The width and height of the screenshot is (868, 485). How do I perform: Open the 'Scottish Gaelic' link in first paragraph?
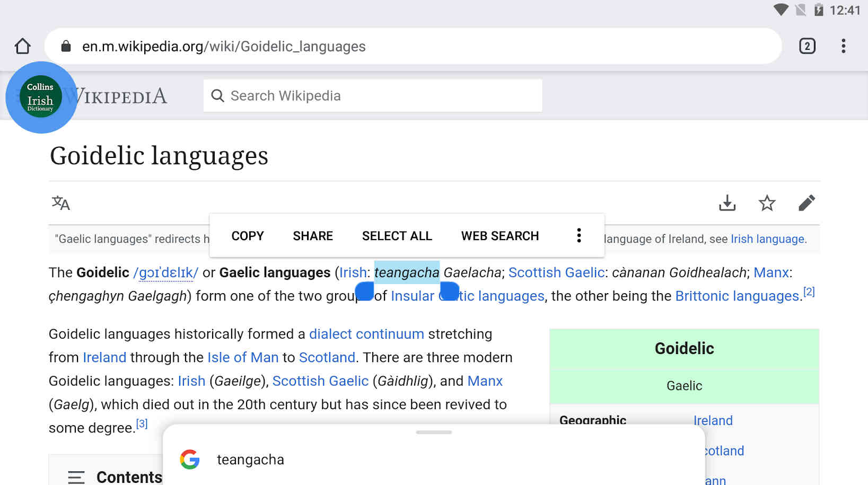556,272
